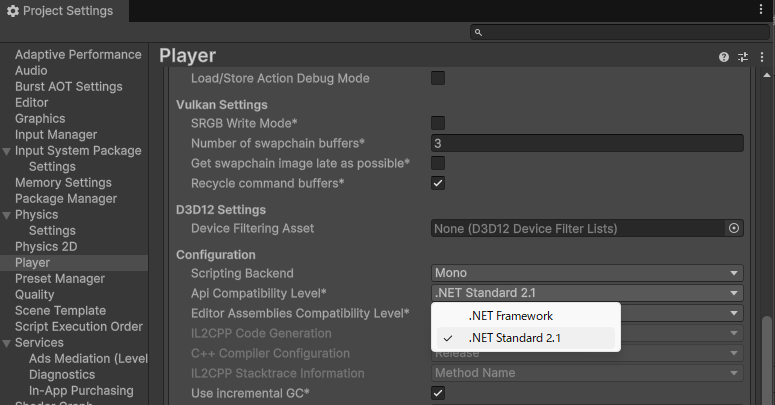The height and width of the screenshot is (405, 775).
Task: Open the window's top-right kebab menu
Action: point(760,10)
